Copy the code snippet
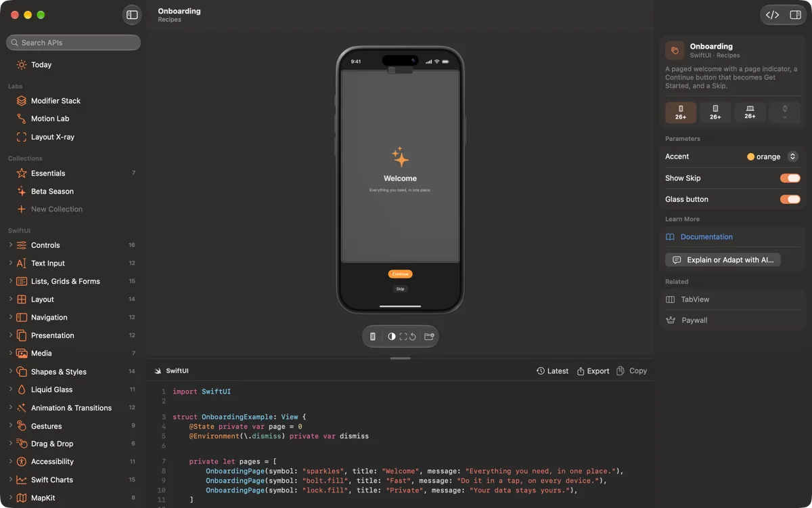The image size is (812, 508). point(631,371)
